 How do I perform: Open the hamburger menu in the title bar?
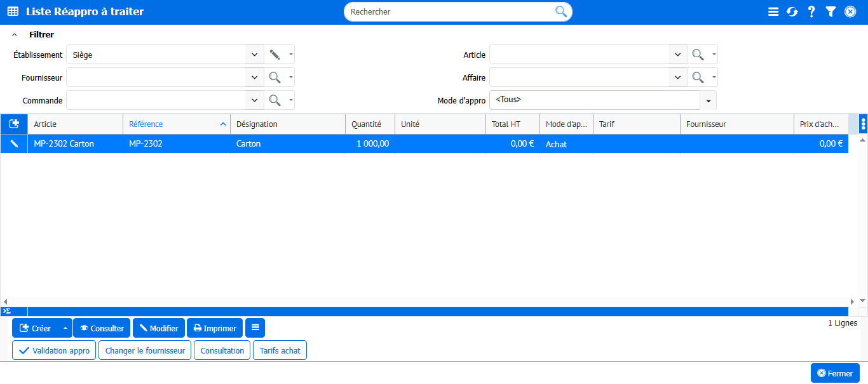773,12
